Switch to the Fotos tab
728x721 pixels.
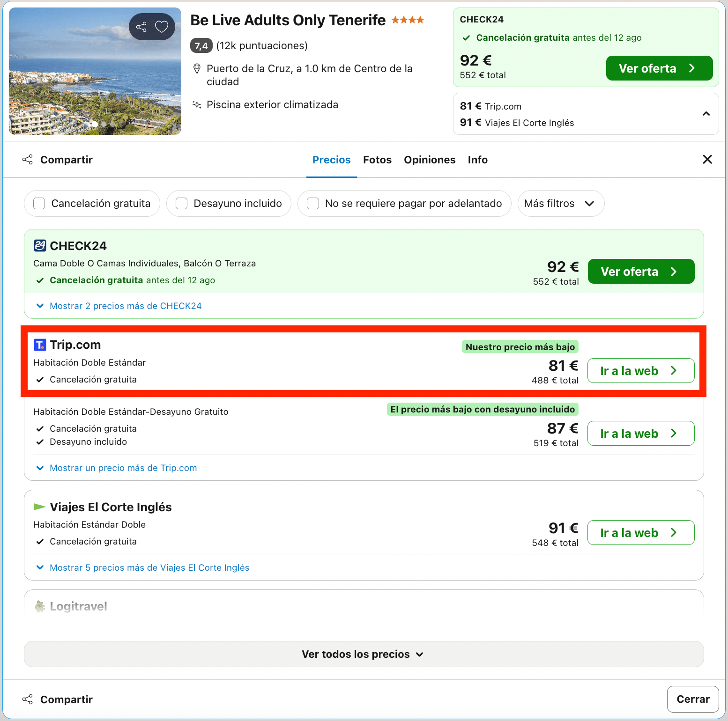click(x=377, y=160)
